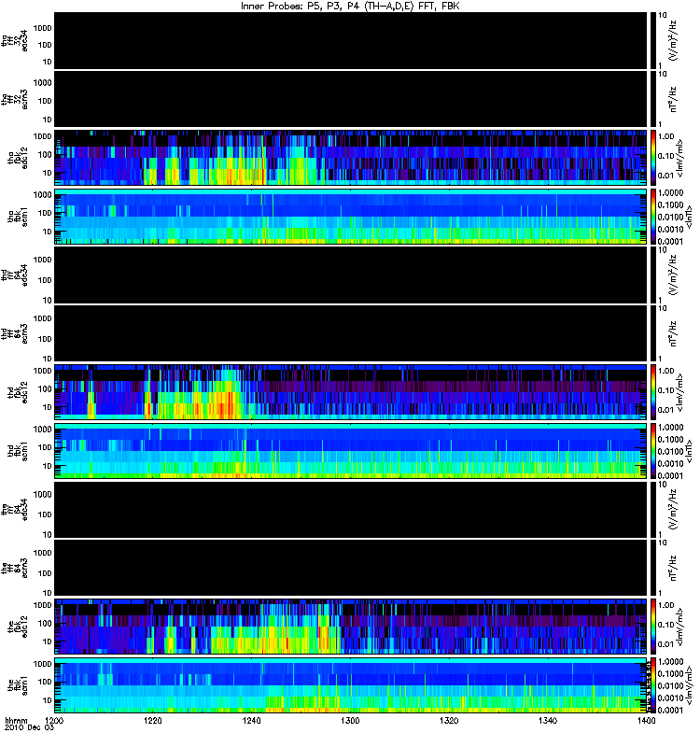Select the thd fff 64 scm3 black panel

351,333
